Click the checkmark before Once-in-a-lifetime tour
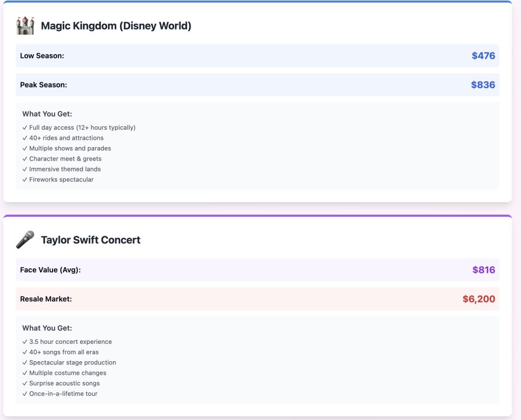Screen dimensions: 521x420 [25, 393]
